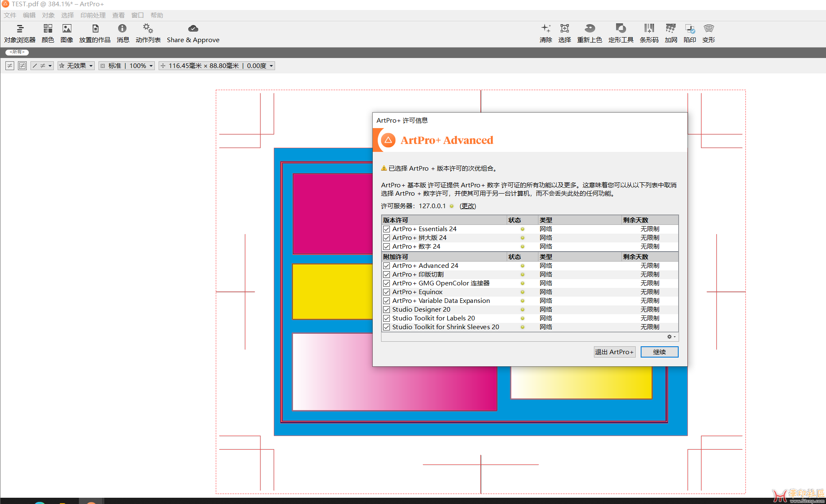Viewport: 826px width, 504px height.
Task: Click the ArtPro+ app icon in the title bar
Action: coord(5,4)
